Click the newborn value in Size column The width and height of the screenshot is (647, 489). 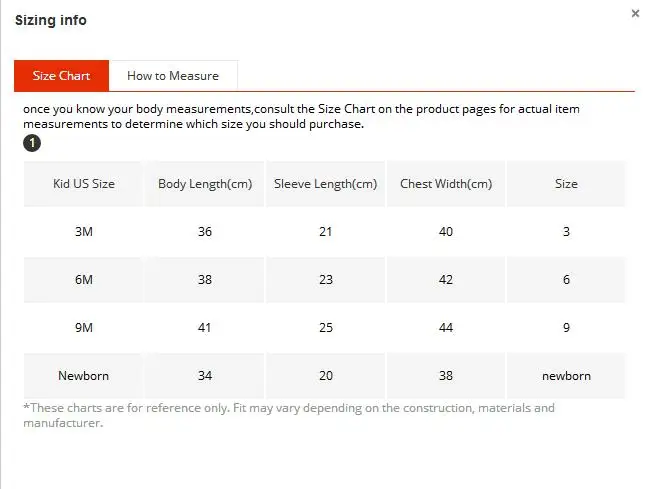pyautogui.click(x=566, y=376)
